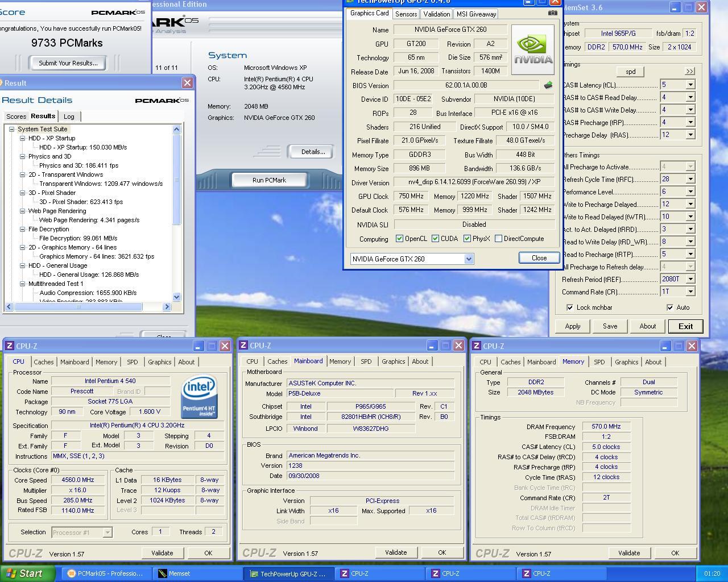The height and width of the screenshot is (582, 728).
Task: Close the Result Details window
Action: [x=187, y=83]
